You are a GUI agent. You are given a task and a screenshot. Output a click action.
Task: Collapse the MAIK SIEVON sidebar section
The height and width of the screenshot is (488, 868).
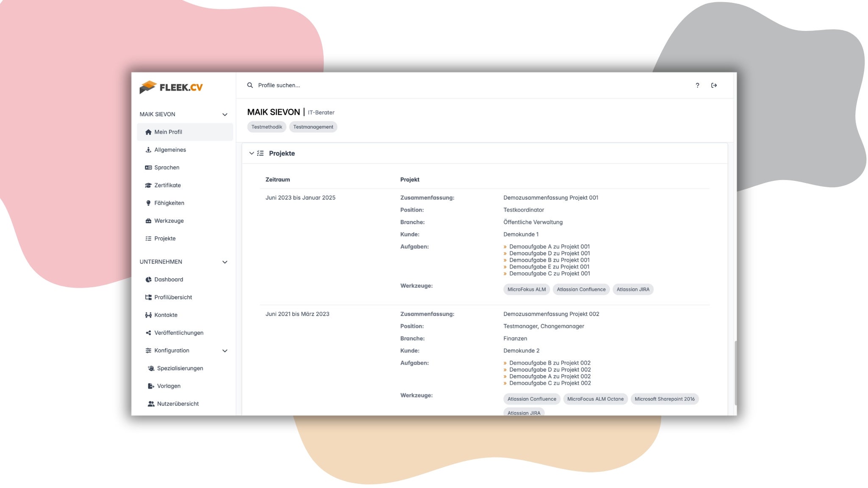click(225, 115)
